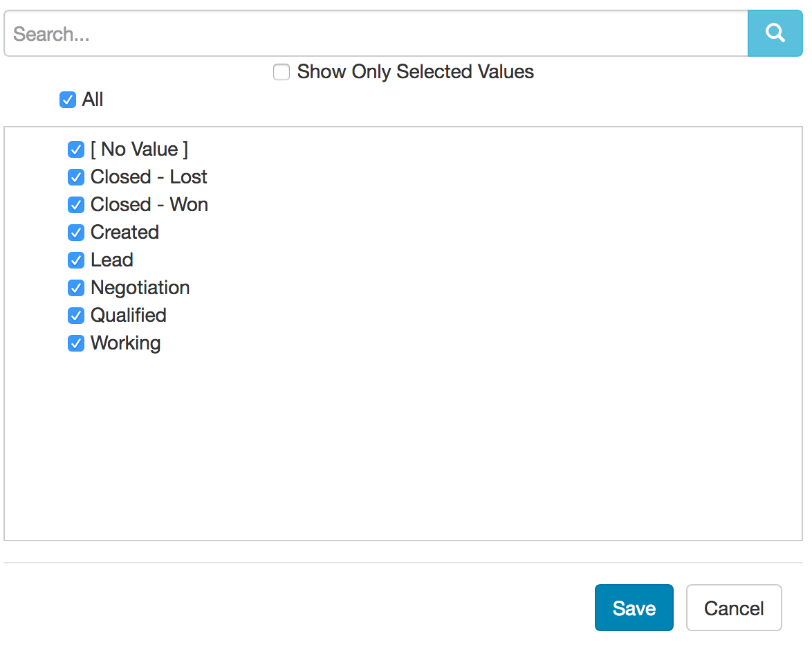Enable the Show Only Selected Values checkbox
Screen dimensions: 812x663
point(282,72)
